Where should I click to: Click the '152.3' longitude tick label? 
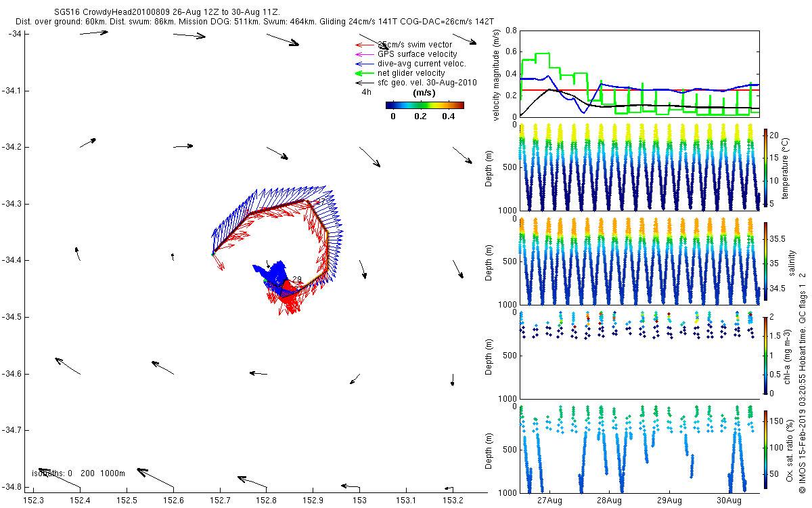34,500
